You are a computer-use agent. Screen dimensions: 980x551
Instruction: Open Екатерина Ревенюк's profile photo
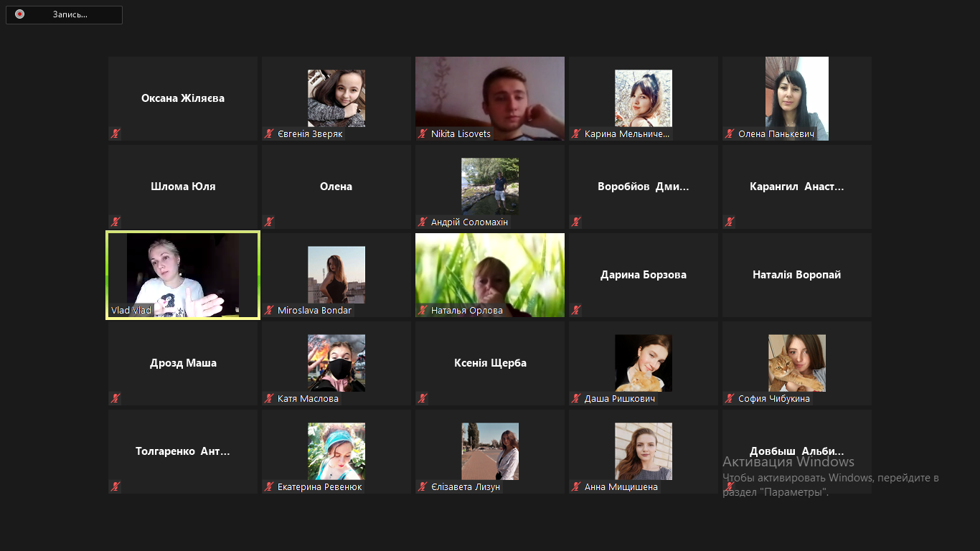[336, 451]
